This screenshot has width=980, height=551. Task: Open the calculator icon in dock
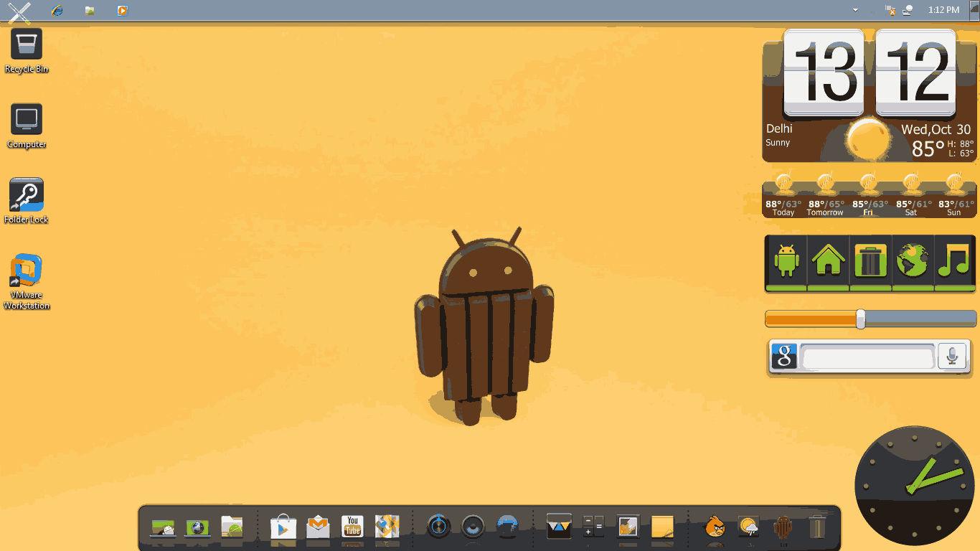(593, 527)
